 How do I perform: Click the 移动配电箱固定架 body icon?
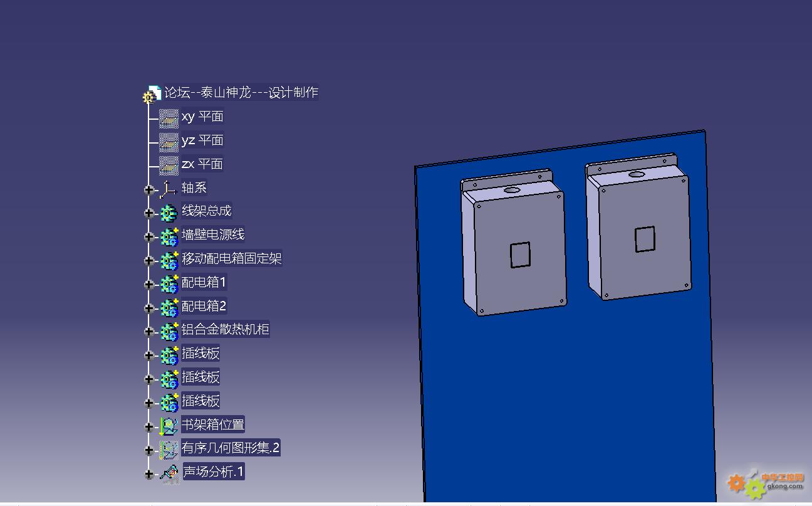[x=169, y=260]
